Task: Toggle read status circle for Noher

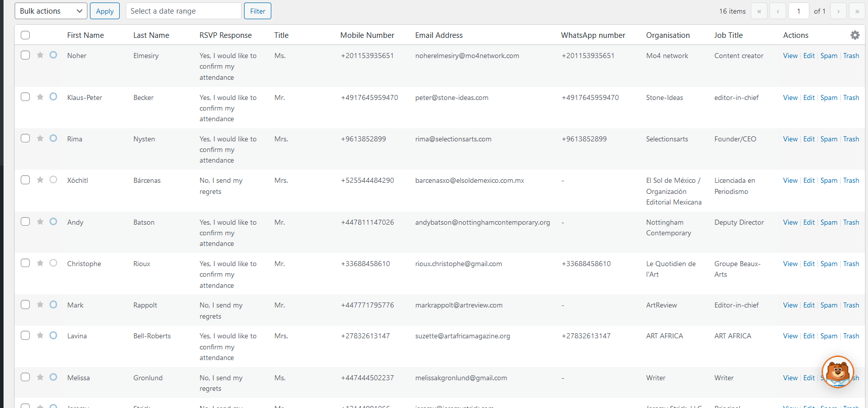Action: coord(53,55)
